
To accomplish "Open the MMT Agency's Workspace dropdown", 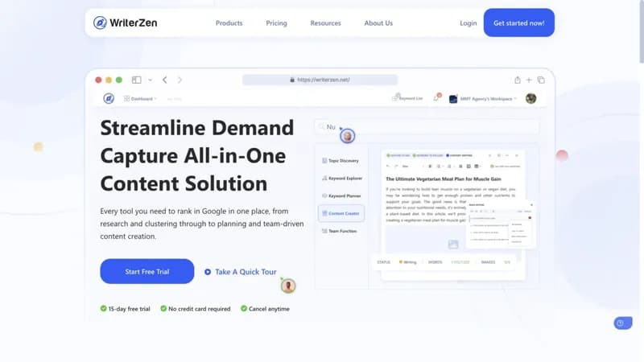I will 483,99.
